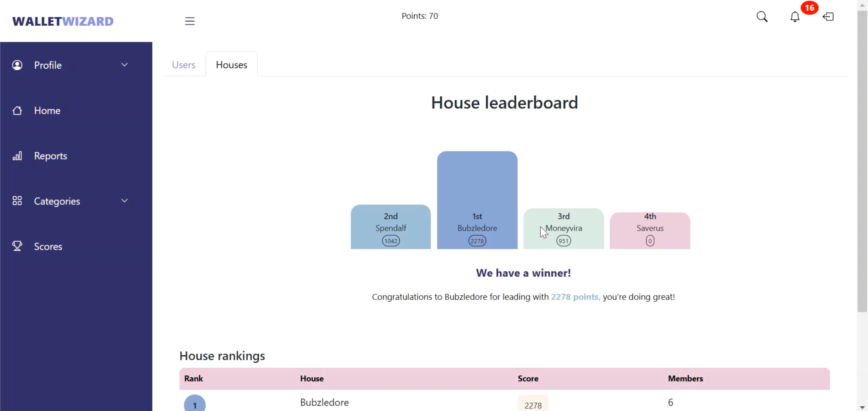Click the Score column header
This screenshot has height=411, width=868.
pyautogui.click(x=528, y=378)
